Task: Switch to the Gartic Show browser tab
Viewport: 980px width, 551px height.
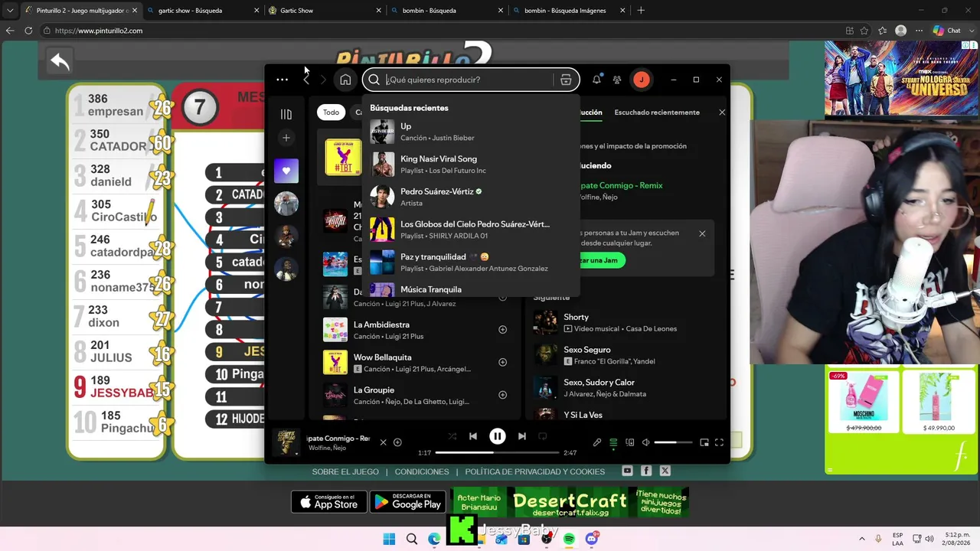Action: [325, 11]
